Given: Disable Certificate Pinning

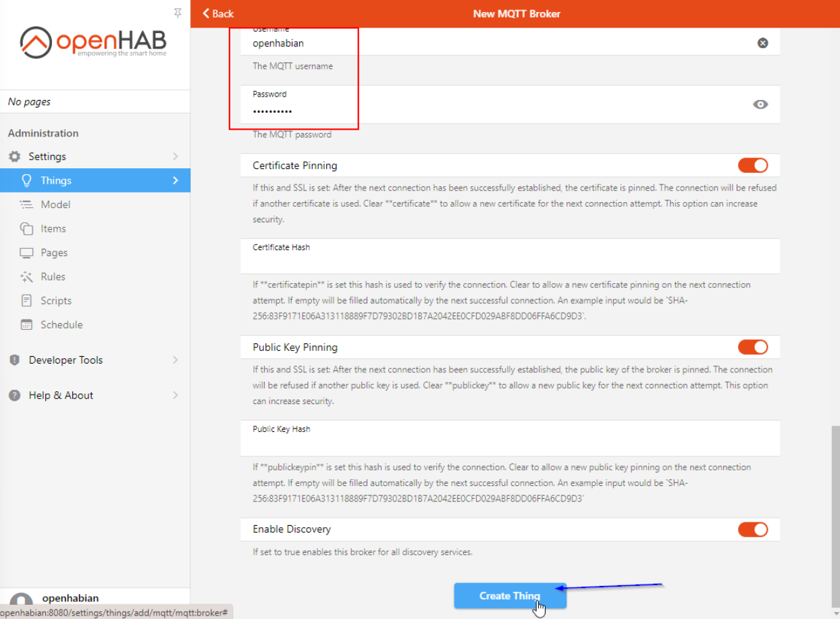Looking at the screenshot, I should pos(753,165).
